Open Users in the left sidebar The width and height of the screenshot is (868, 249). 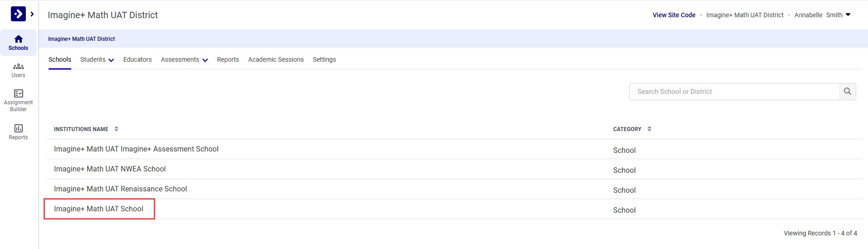pyautogui.click(x=18, y=70)
